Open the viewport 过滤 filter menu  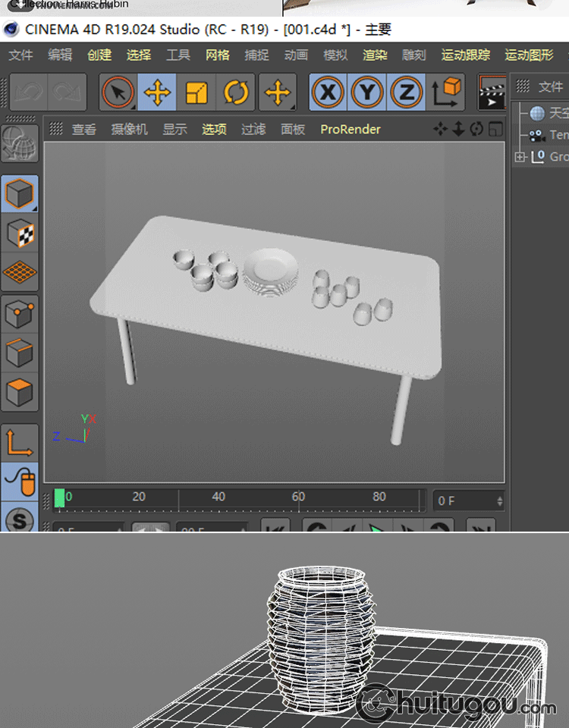click(253, 130)
